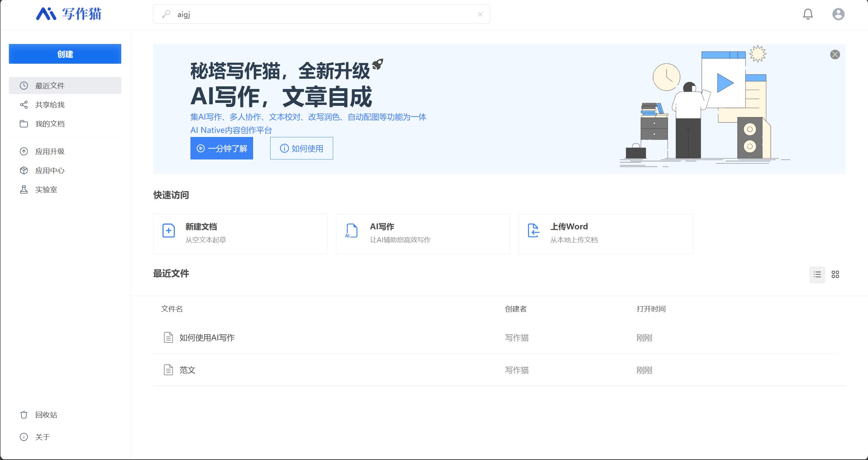The width and height of the screenshot is (868, 460).
Task: Switch recent files to grid view
Action: point(835,275)
